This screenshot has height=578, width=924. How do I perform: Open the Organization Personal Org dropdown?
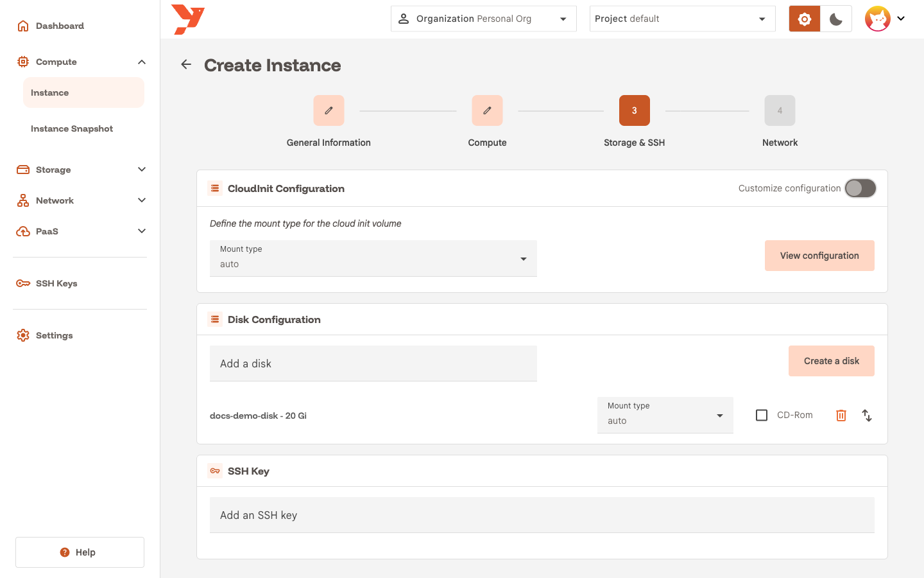click(x=484, y=19)
